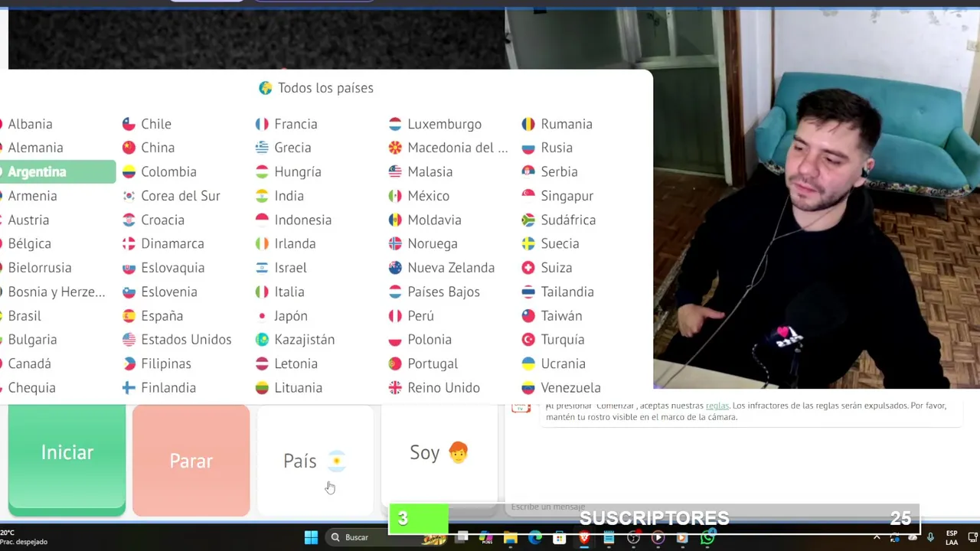Click the Nueva Zelanda flag icon
The height and width of the screenshot is (551, 980).
[x=395, y=268]
